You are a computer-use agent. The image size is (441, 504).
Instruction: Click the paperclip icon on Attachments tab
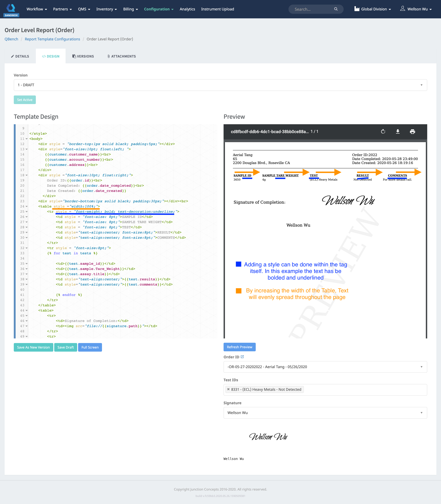tap(109, 56)
